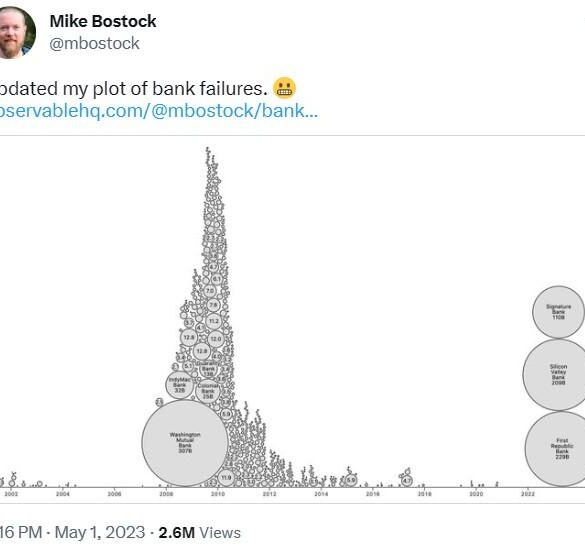585x555 pixels.
Task: Click the Colonial Bank 25B bubble
Action: (x=208, y=391)
